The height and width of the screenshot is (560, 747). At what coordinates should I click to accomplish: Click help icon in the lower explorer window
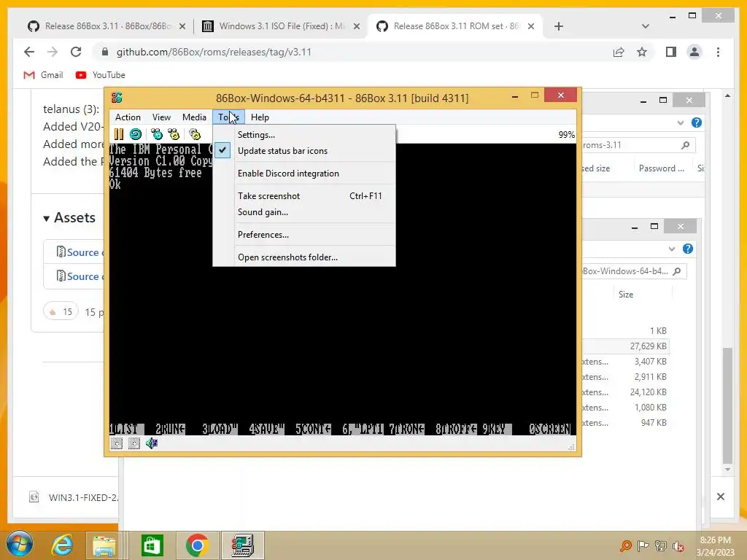click(x=687, y=249)
